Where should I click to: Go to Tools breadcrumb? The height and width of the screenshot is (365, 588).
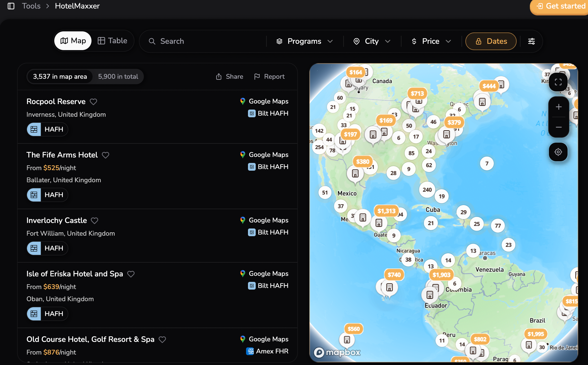(x=31, y=6)
